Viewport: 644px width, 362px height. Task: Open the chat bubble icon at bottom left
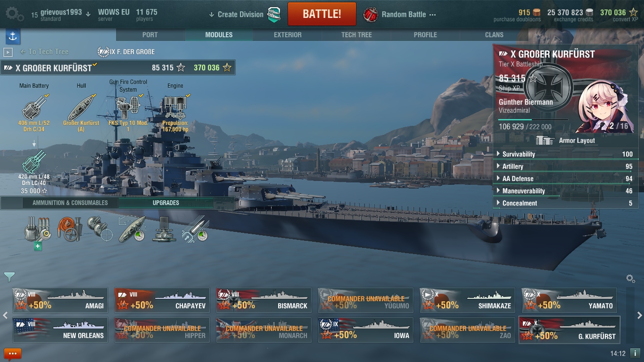pyautogui.click(x=13, y=354)
